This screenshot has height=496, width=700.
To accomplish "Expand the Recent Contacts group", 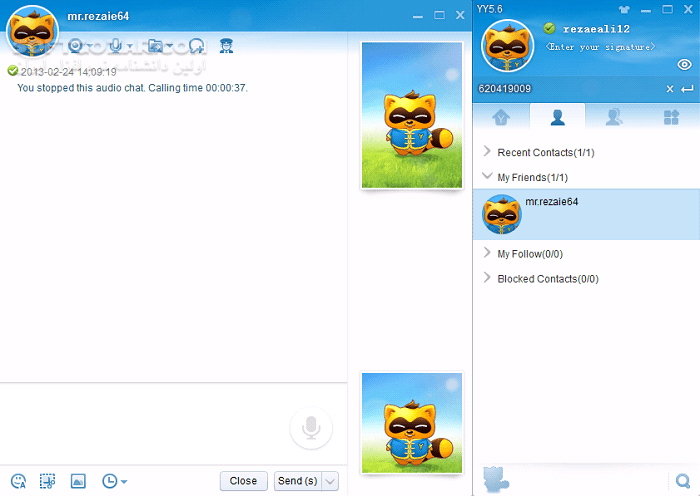I will point(487,152).
